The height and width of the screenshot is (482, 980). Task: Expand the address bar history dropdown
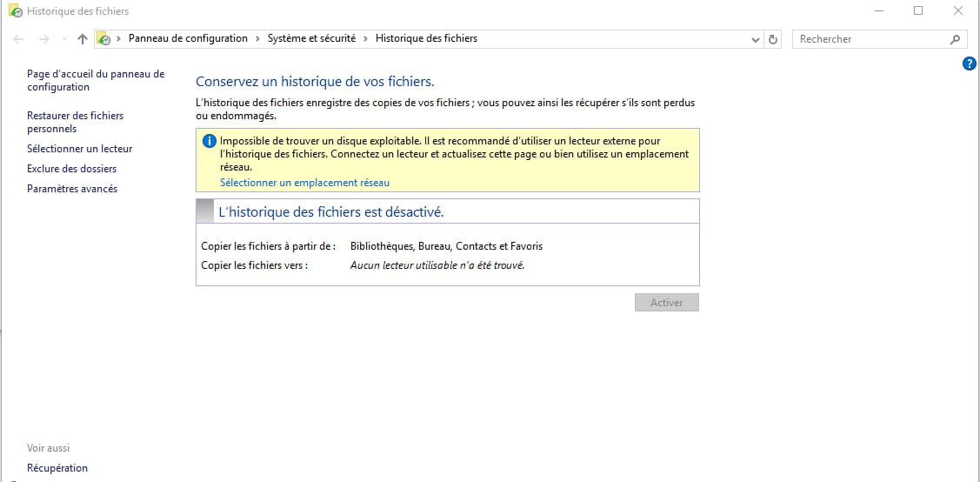click(x=755, y=39)
